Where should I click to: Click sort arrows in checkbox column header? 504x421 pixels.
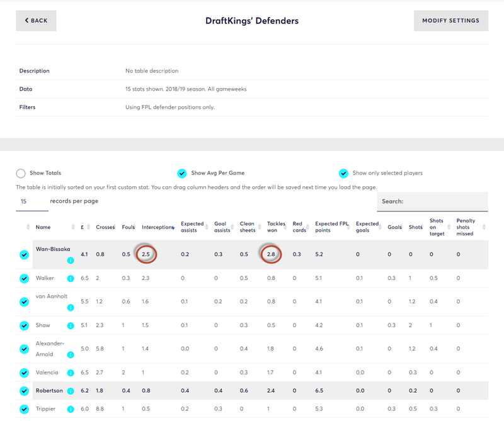[x=28, y=227]
